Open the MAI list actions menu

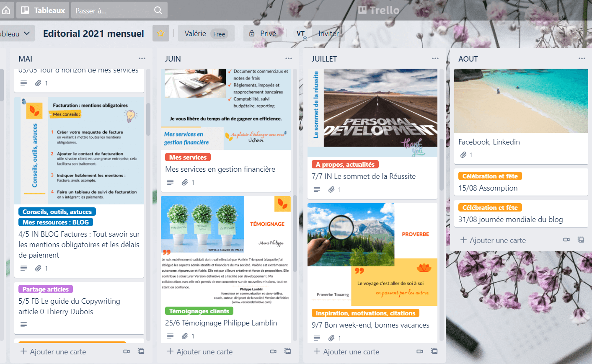[142, 59]
